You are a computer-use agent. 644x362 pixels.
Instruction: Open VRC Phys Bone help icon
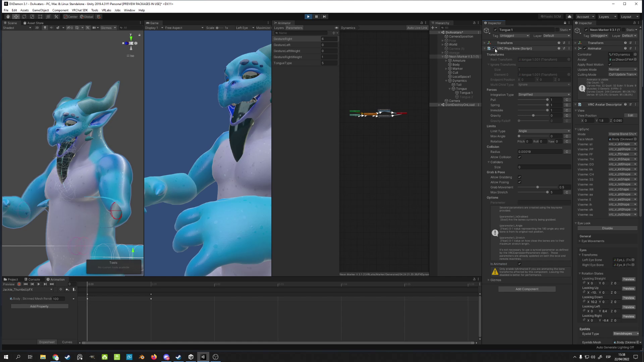559,49
